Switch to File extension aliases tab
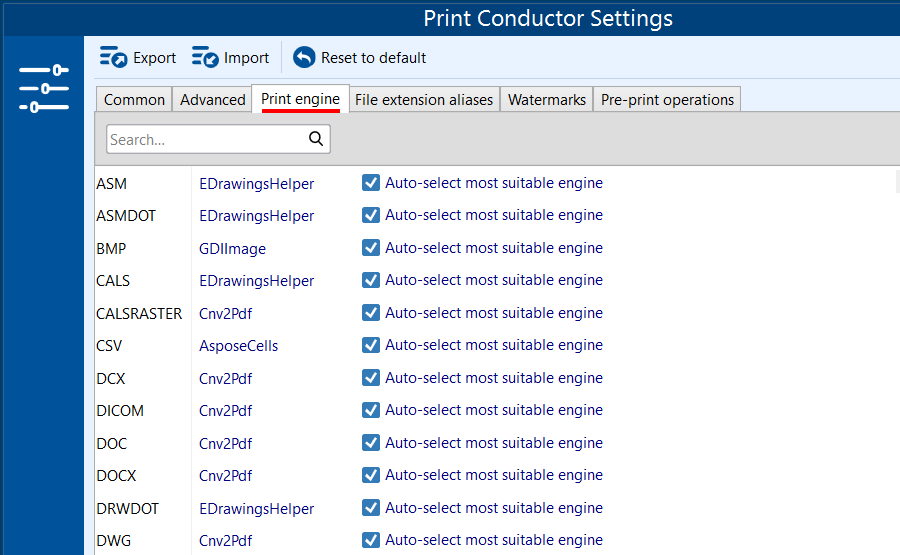The width and height of the screenshot is (900, 555). tap(424, 99)
